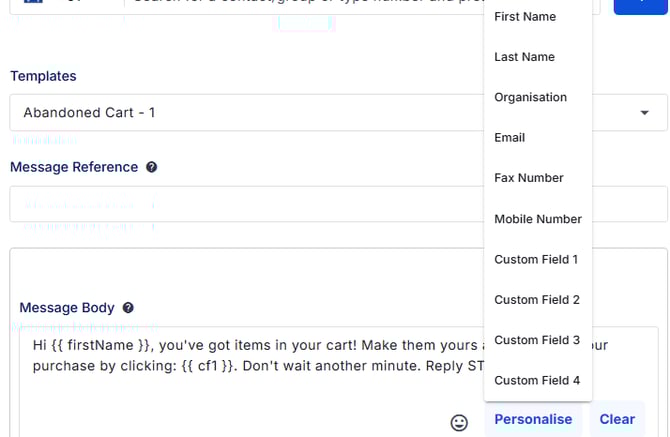
Task: Choose Organisation merge field
Action: [x=530, y=97]
